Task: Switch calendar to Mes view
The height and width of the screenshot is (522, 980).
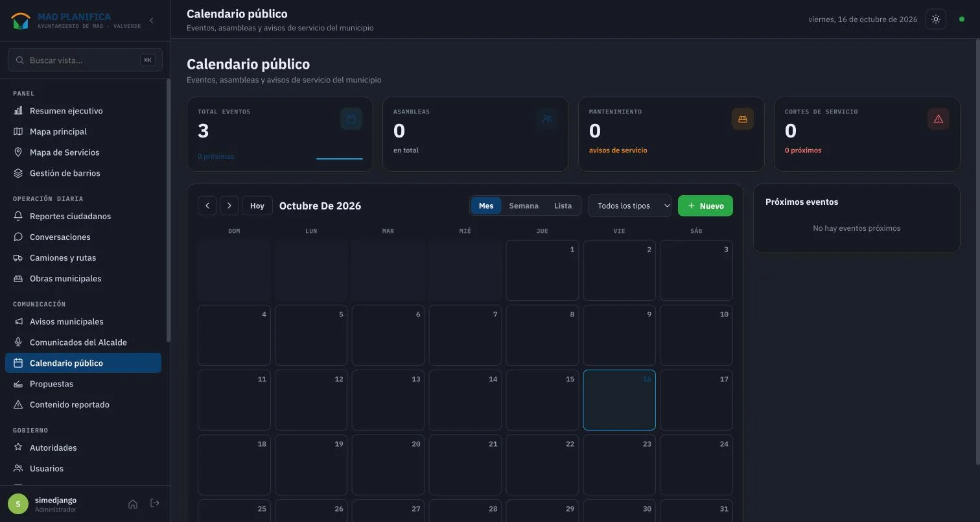Action: coord(486,206)
